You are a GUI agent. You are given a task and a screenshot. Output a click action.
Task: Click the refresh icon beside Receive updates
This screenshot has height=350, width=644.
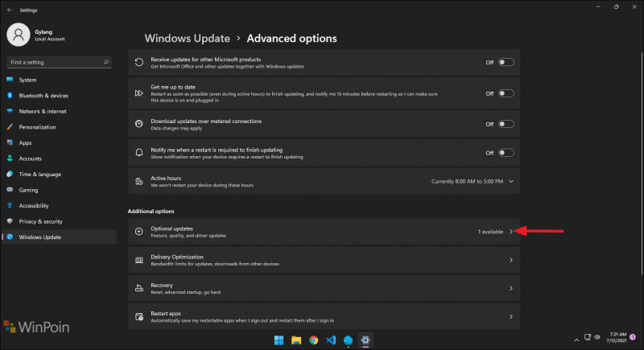[139, 63]
